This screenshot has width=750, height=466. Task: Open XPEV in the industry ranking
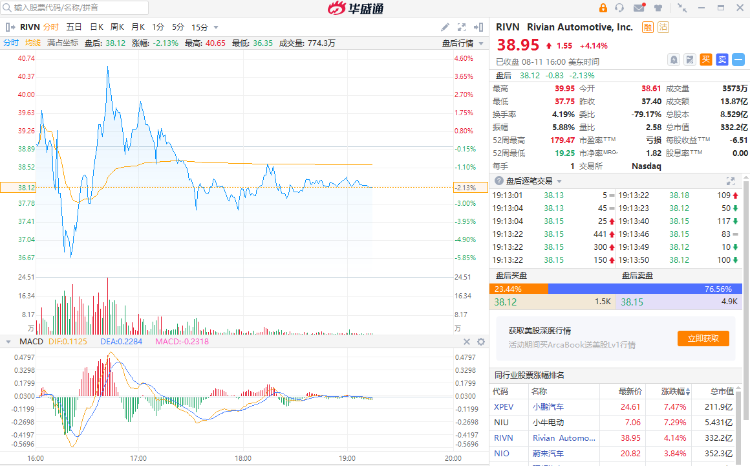[503, 407]
